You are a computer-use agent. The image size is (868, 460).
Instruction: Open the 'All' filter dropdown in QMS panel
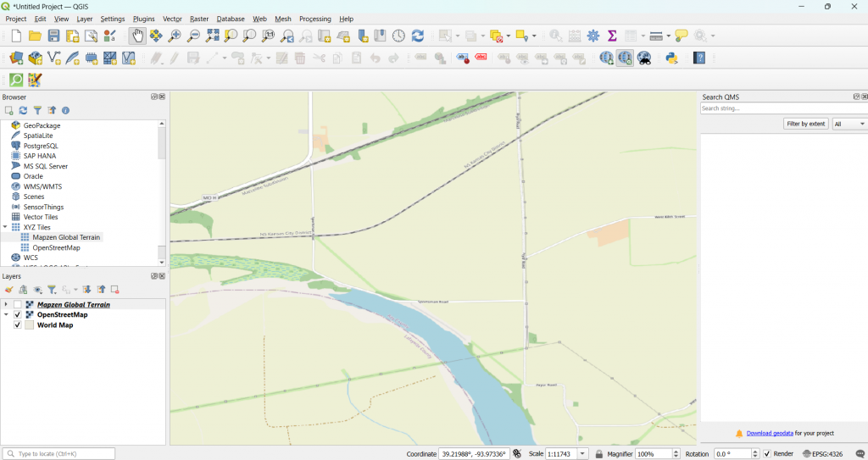click(x=849, y=124)
